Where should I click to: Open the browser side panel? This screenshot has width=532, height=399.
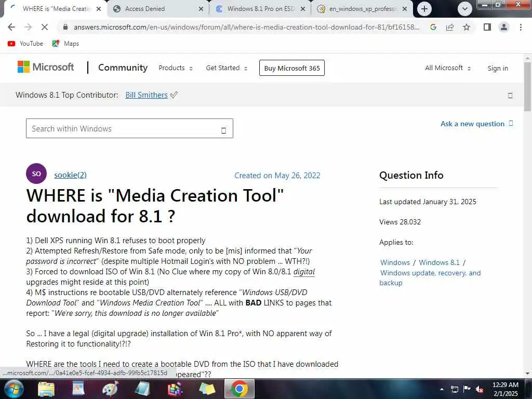(487, 27)
